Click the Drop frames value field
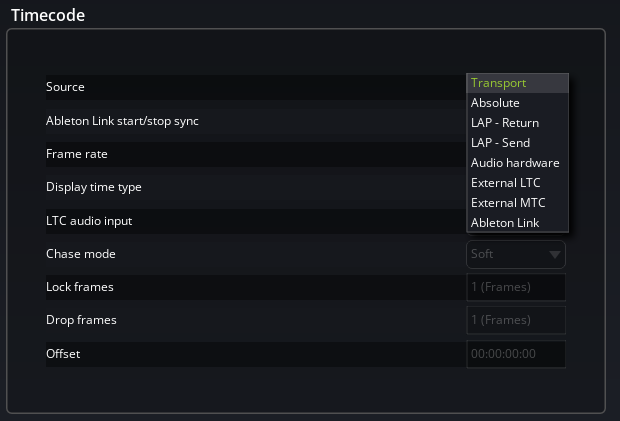This screenshot has width=620, height=421. (x=516, y=321)
